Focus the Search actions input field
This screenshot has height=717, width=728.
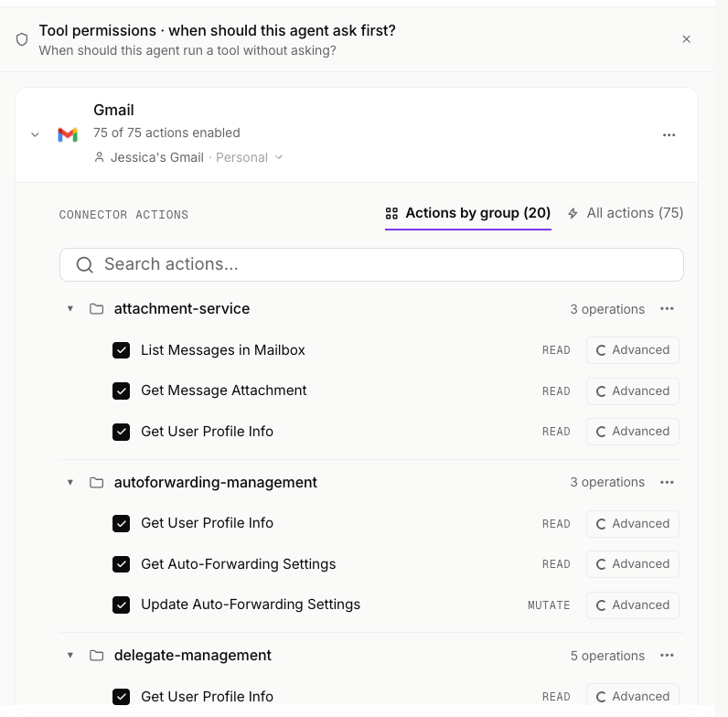(371, 264)
